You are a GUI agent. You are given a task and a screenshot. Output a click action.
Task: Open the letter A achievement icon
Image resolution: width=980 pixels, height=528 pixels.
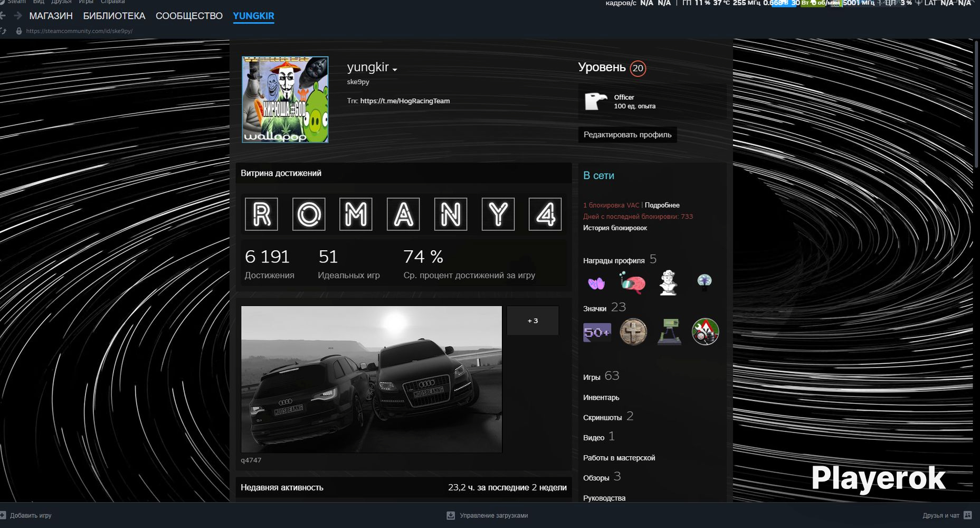[403, 214]
